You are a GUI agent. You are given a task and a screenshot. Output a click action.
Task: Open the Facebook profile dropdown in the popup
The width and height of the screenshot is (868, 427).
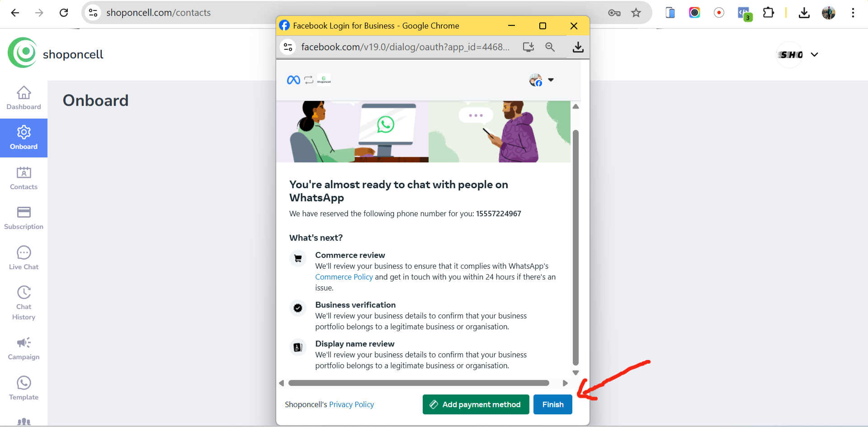552,80
